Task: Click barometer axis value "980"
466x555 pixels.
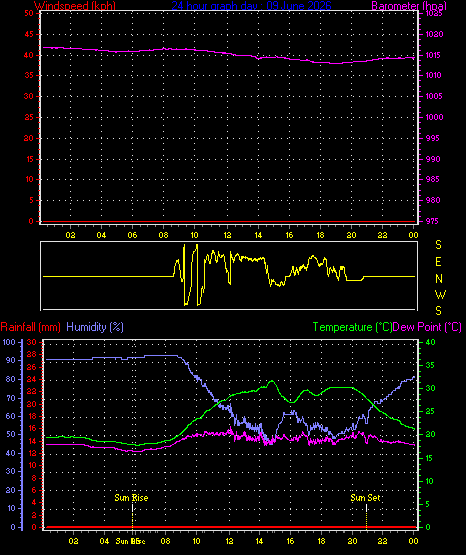Action: (x=433, y=200)
